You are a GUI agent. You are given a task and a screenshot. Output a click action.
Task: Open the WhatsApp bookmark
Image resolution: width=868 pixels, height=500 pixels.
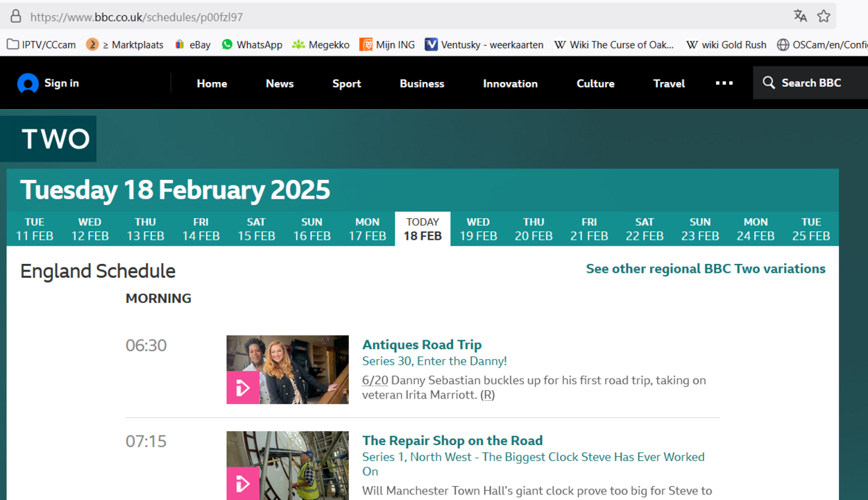click(x=251, y=44)
